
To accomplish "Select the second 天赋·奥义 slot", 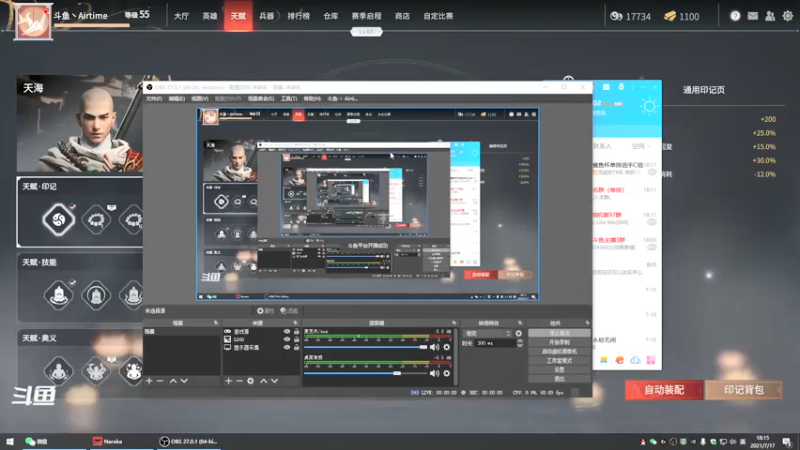I will pos(96,370).
